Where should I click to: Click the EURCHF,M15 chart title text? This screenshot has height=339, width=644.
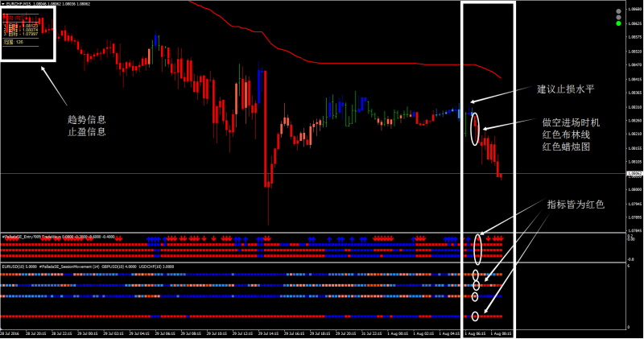[x=19, y=4]
